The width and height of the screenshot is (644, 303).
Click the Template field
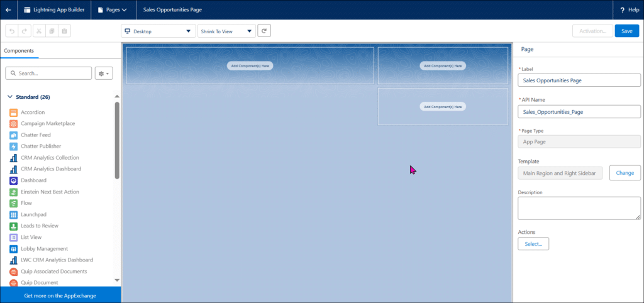pyautogui.click(x=560, y=174)
